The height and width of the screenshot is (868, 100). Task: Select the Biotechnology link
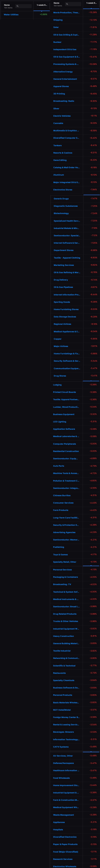tap(61, 213)
